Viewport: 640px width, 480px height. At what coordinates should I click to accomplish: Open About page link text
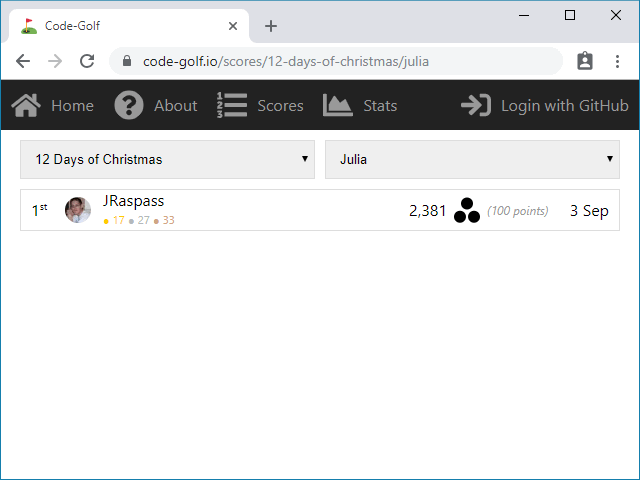[176, 106]
